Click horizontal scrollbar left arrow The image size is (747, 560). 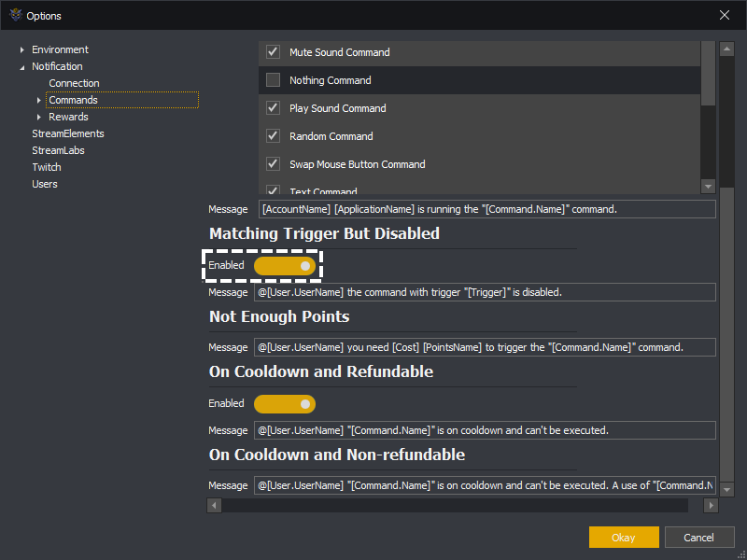tap(215, 505)
